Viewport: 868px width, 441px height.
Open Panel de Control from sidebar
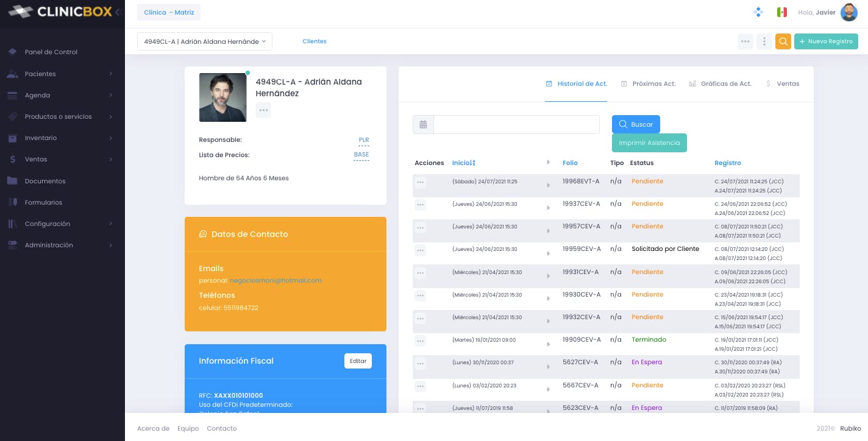51,52
